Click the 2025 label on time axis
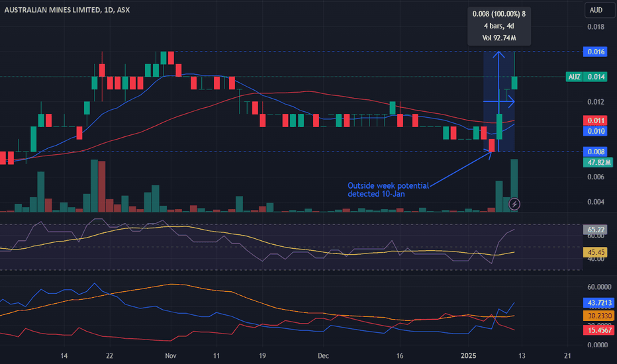617x364 pixels. (468, 356)
